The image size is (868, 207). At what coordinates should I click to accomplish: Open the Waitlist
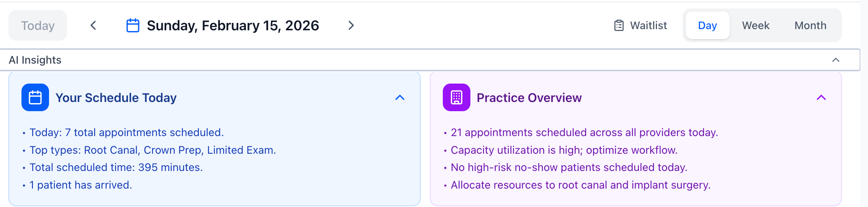(x=648, y=26)
